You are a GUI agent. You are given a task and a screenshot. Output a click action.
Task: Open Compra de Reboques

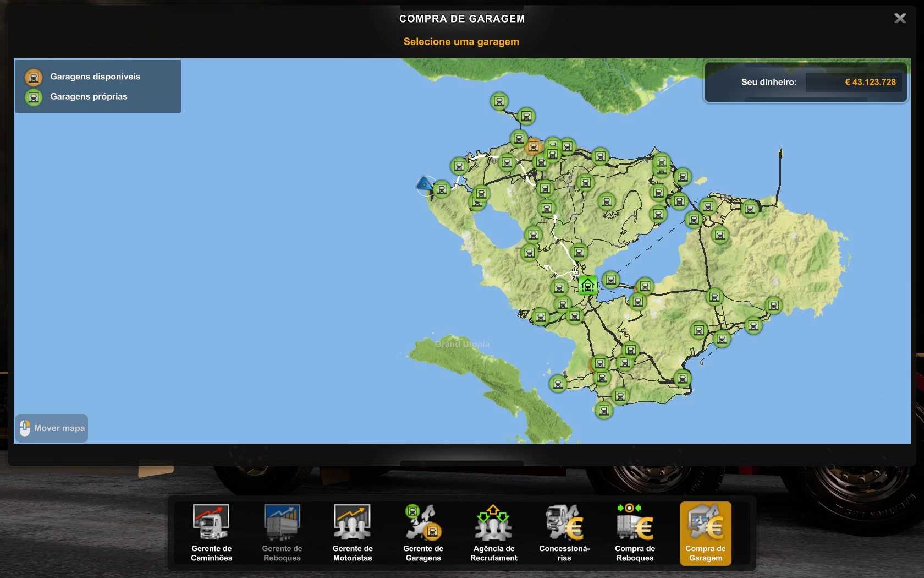[635, 532]
